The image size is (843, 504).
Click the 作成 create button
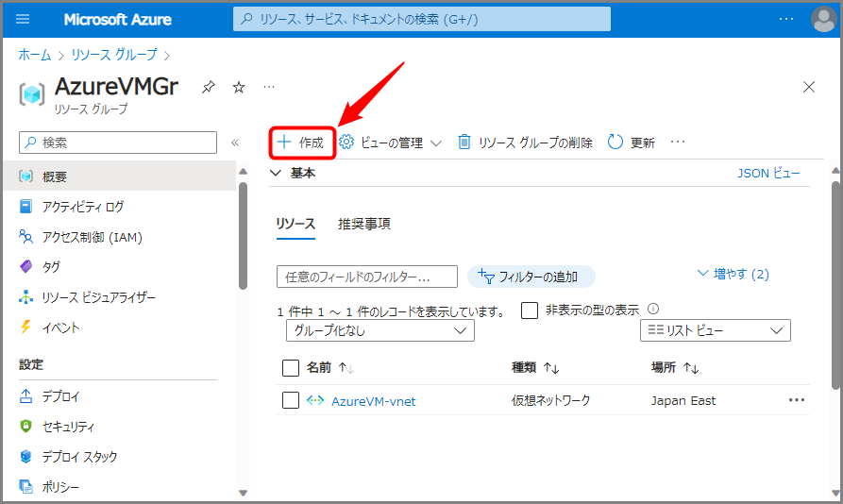coord(301,143)
